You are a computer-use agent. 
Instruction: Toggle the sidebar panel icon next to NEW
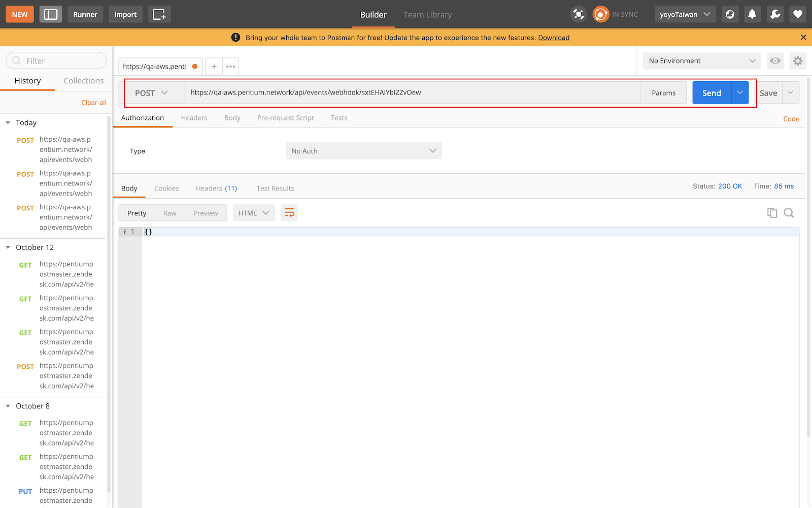tap(50, 14)
